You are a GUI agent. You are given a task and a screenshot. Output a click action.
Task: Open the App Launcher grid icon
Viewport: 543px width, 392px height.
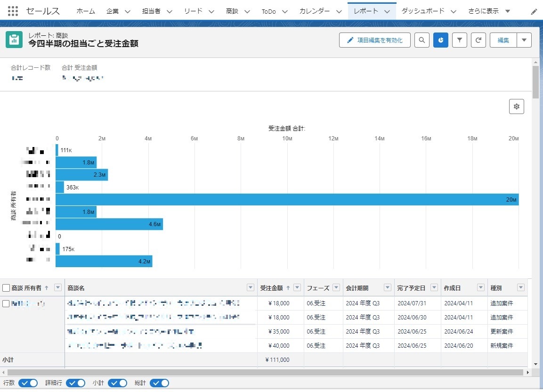(13, 11)
